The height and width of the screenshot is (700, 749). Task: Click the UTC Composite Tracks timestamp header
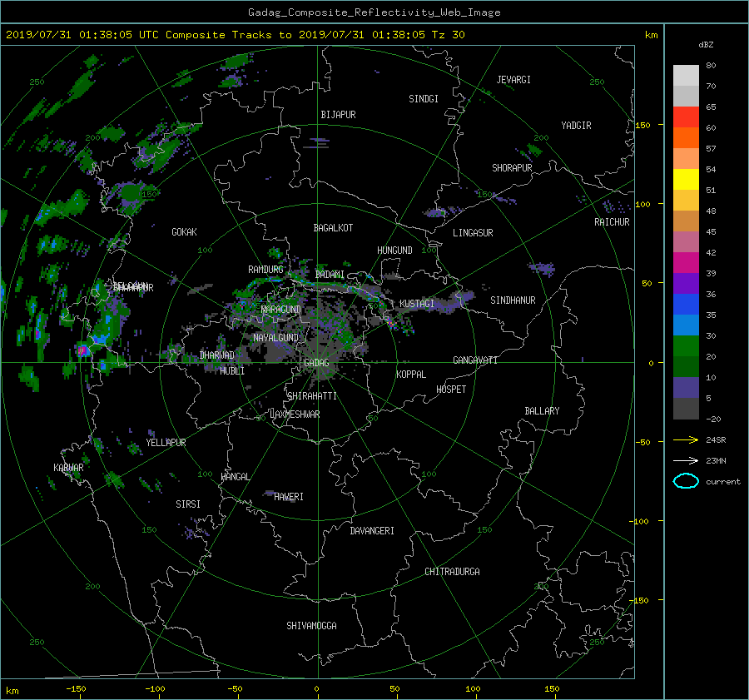[x=235, y=35]
